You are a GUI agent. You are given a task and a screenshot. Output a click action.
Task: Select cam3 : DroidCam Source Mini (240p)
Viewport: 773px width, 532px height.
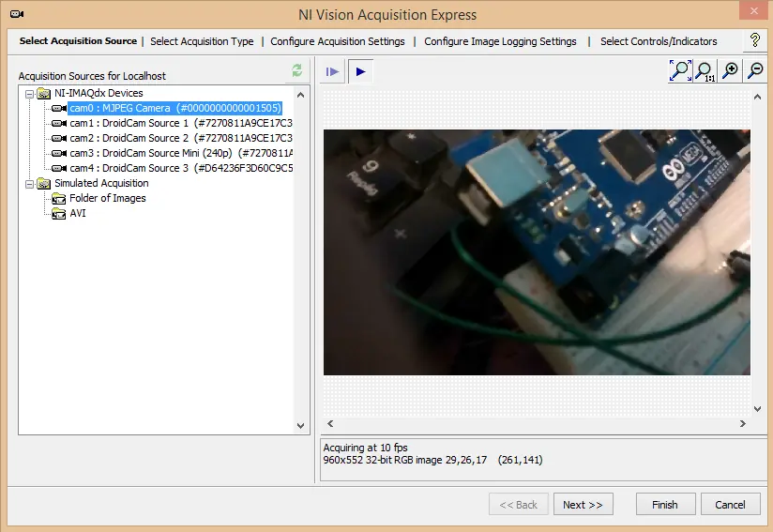tap(181, 153)
